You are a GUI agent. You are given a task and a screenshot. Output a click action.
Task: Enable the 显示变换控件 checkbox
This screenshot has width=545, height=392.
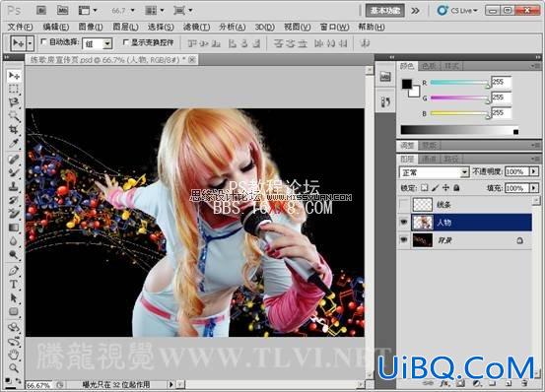(126, 42)
